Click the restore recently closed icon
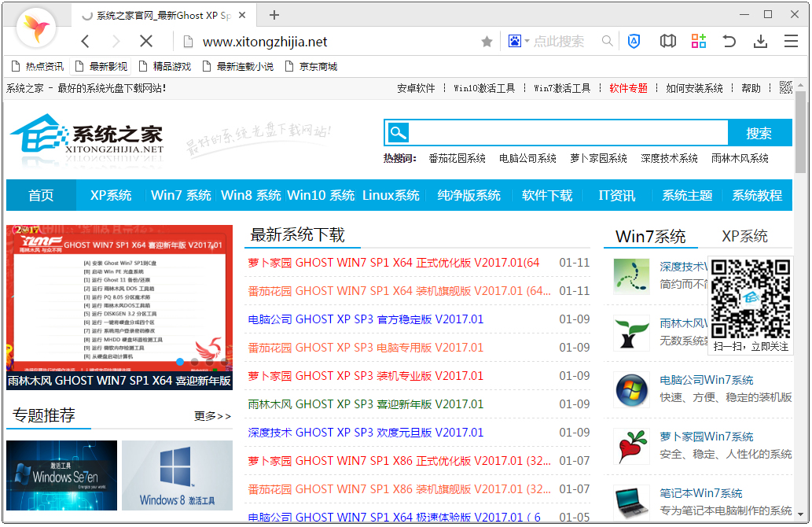 729,41
